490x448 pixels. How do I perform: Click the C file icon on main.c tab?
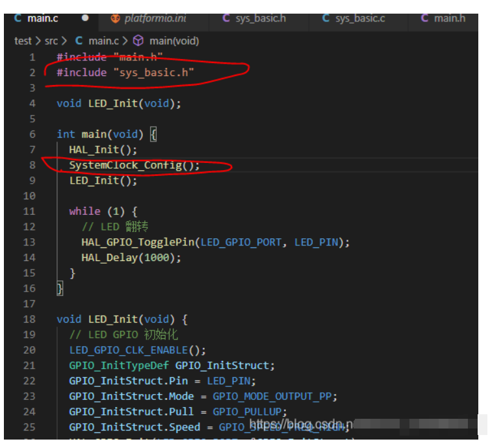pyautogui.click(x=18, y=18)
